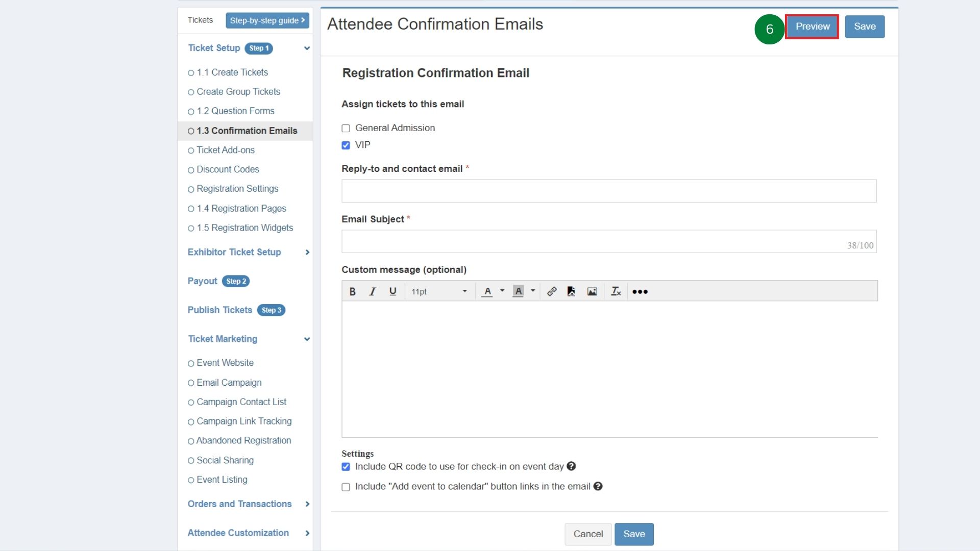The image size is (980, 551).
Task: Collapse the Ticket Setup section
Action: [306, 48]
